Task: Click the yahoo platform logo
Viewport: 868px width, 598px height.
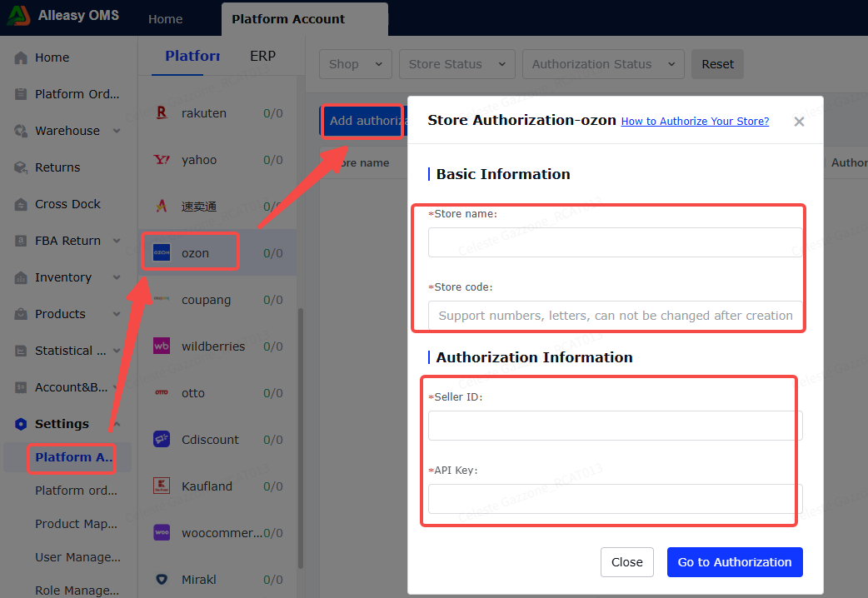Action: point(162,159)
